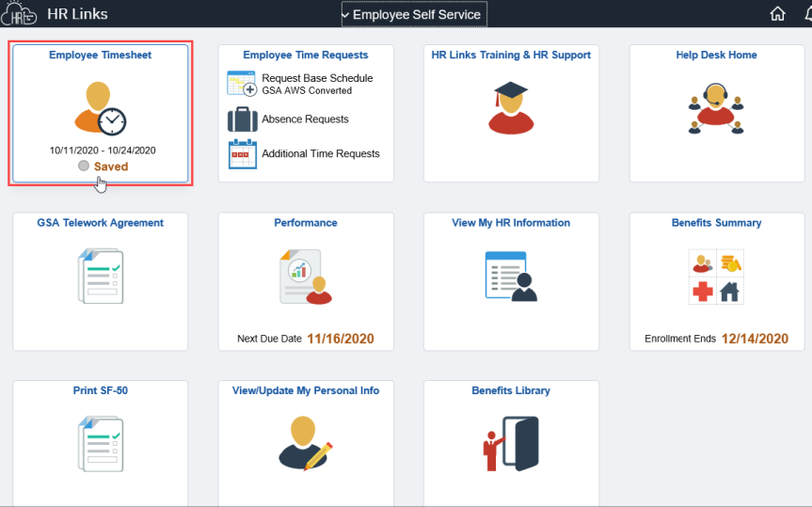Click the Home icon in header

click(777, 14)
